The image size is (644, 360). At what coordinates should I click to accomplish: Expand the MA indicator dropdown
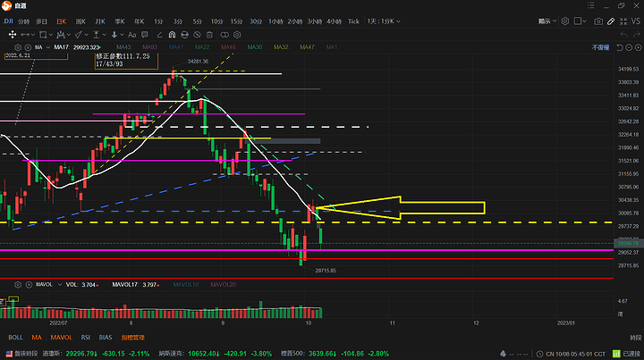[x=48, y=47]
